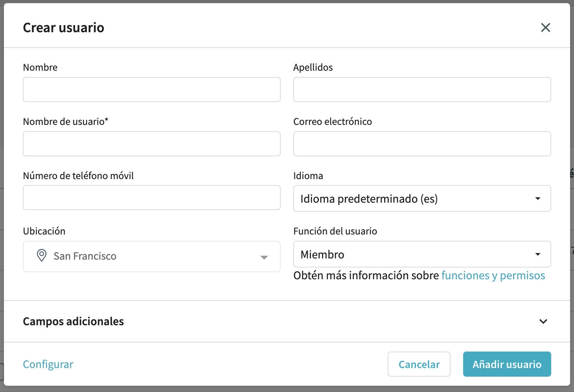The width and height of the screenshot is (574, 392).
Task: Click the Ubicación dropdown arrow
Action: (264, 257)
